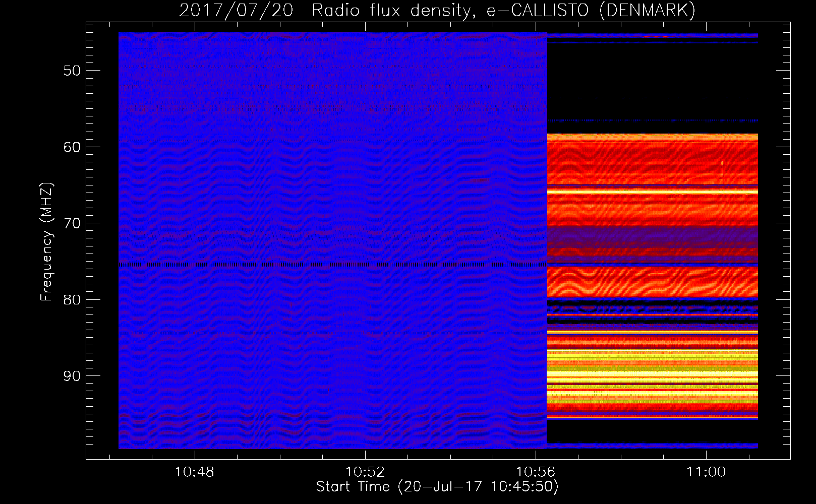Click the 50 frequency tick label

tap(72, 71)
